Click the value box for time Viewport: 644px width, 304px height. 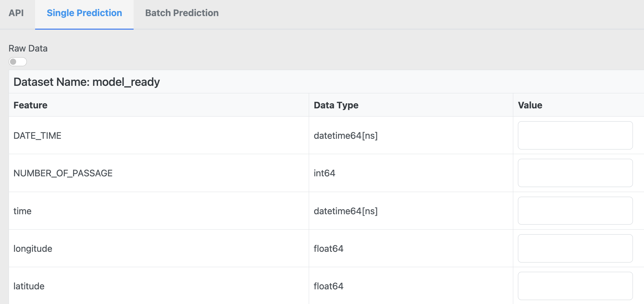pos(575,211)
